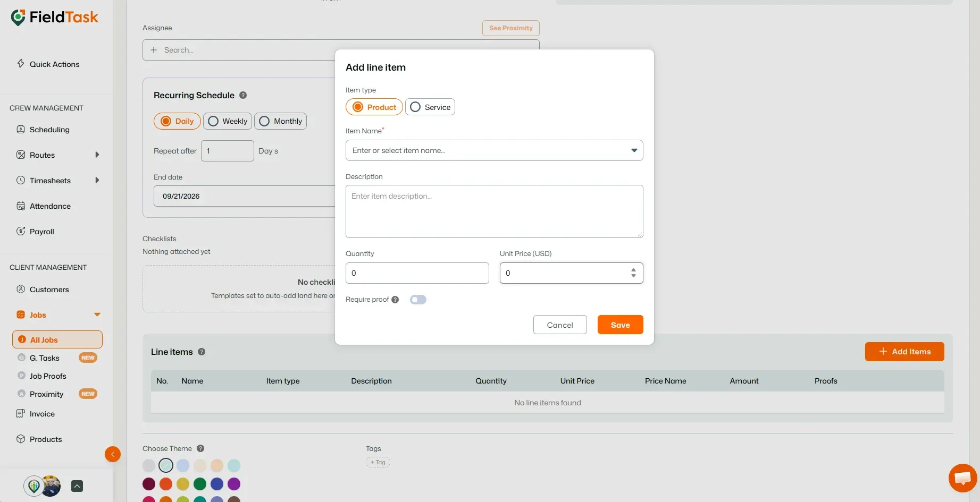The height and width of the screenshot is (502, 980).
Task: Choose the Monthly recurring option
Action: 280,121
